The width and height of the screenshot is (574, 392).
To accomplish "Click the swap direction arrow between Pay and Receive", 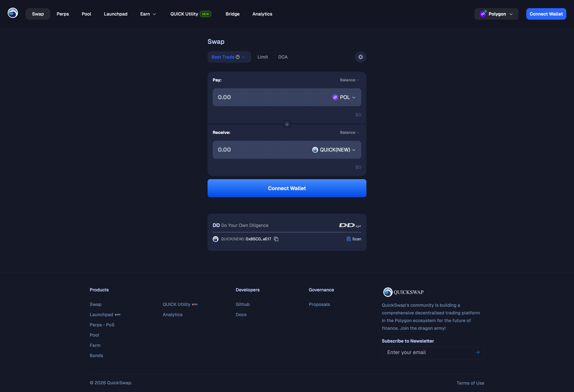I will pyautogui.click(x=287, y=124).
